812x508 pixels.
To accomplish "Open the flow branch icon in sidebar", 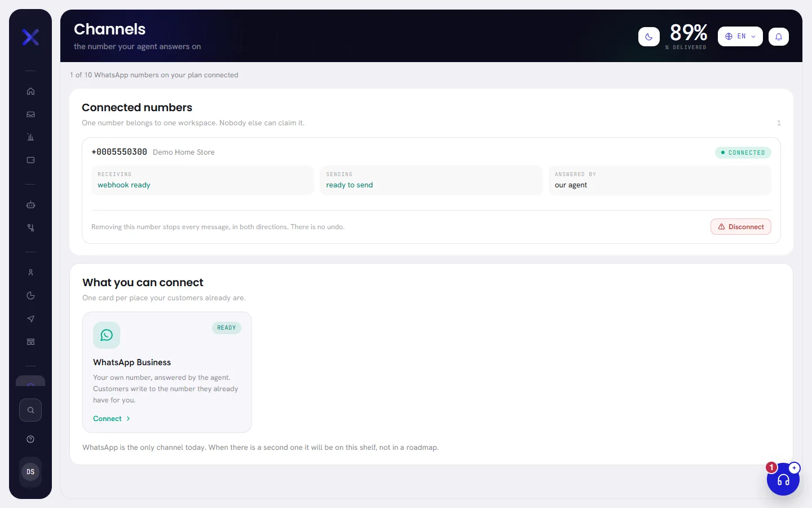I will pos(30,228).
